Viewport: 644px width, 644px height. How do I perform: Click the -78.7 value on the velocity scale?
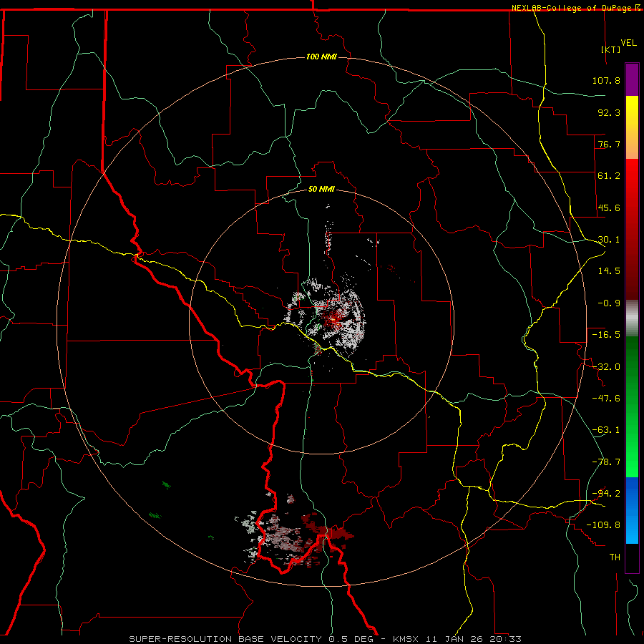coord(606,462)
